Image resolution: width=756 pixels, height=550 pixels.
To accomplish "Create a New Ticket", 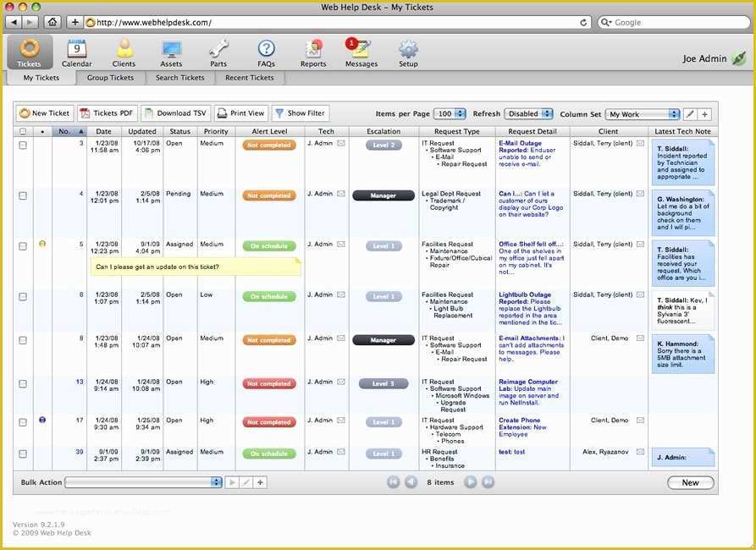I will point(45,113).
